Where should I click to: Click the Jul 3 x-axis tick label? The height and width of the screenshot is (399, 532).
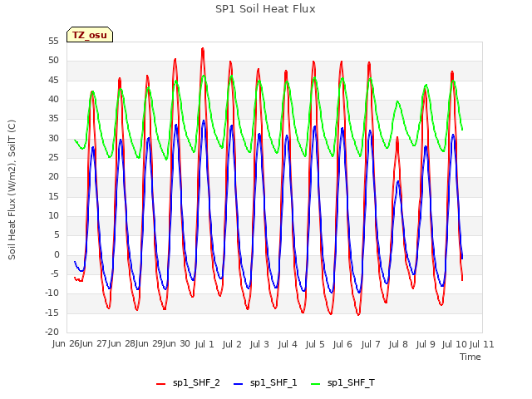pyautogui.click(x=259, y=344)
